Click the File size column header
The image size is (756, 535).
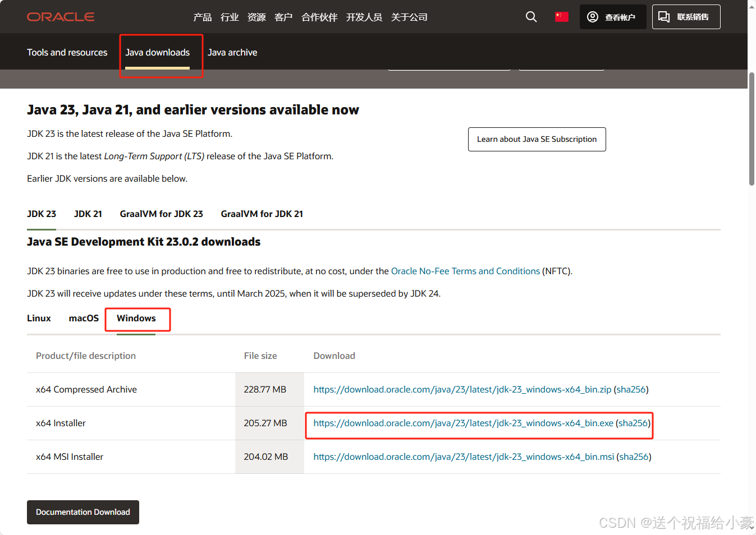(260, 356)
